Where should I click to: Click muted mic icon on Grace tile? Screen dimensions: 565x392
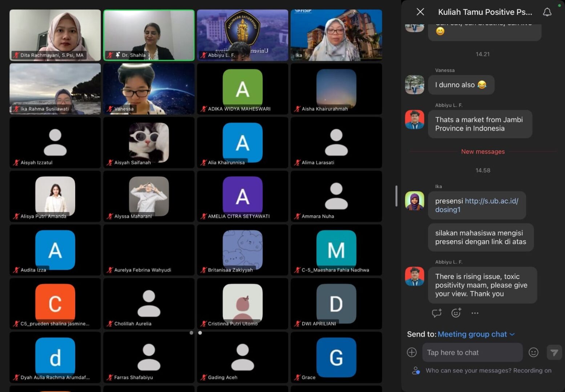(x=297, y=377)
